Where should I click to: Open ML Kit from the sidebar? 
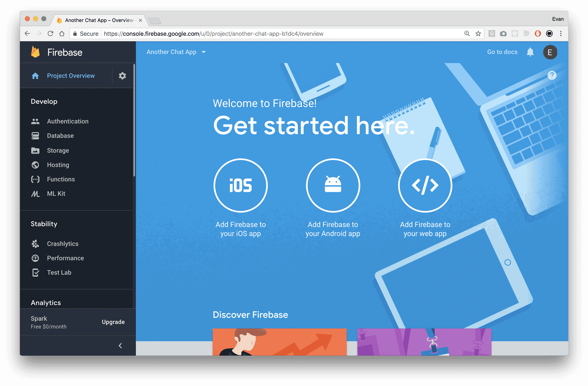[56, 193]
